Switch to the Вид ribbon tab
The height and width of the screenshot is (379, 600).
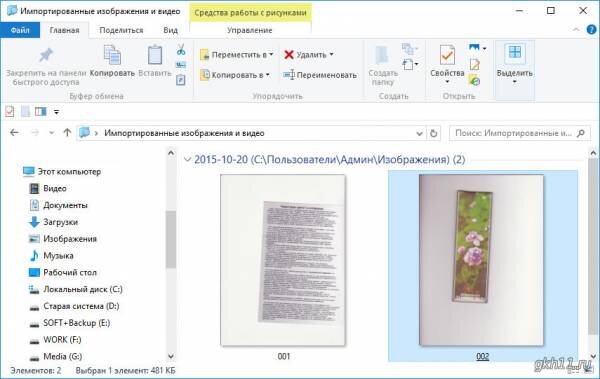(171, 30)
